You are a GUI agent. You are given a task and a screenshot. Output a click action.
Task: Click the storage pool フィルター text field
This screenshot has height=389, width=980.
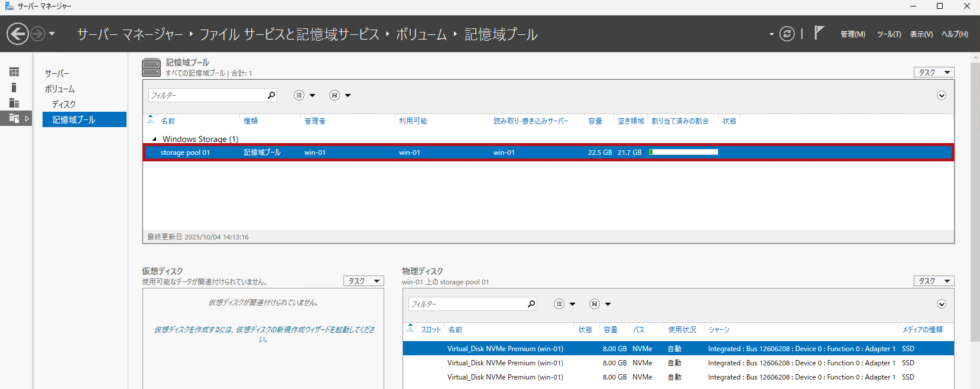pos(207,95)
